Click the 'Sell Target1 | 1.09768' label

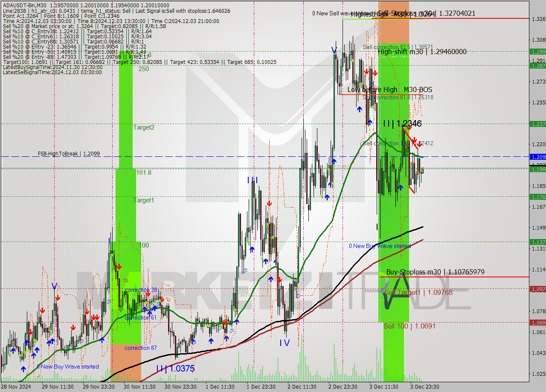pyautogui.click(x=418, y=292)
